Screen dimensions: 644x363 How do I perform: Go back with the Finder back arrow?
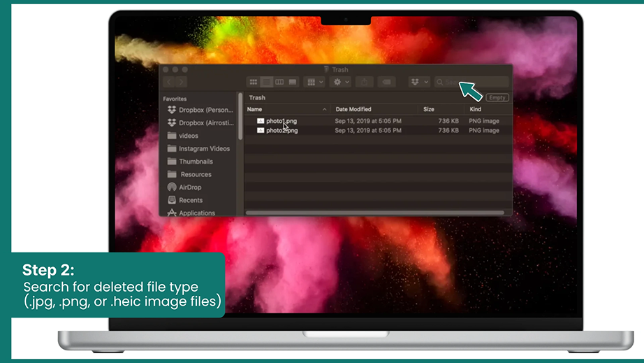pyautogui.click(x=169, y=82)
